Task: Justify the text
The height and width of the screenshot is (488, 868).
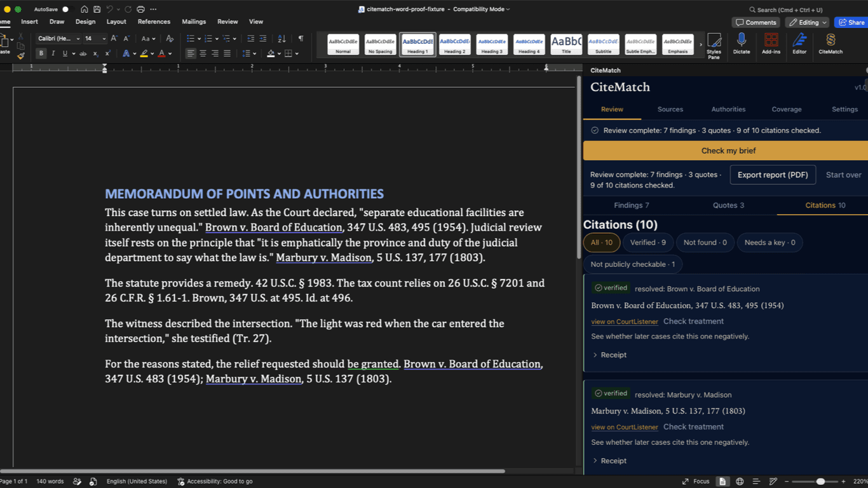Action: pos(227,53)
